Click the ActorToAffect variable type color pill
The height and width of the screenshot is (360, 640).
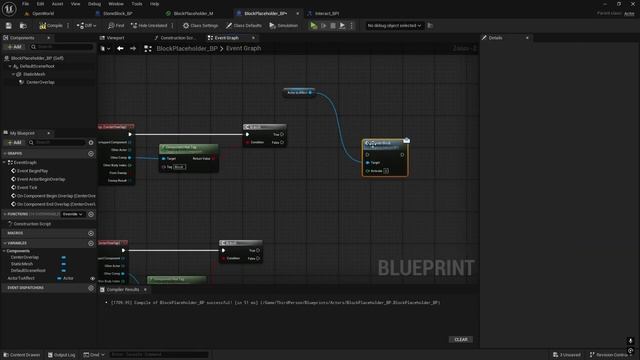coord(59,278)
